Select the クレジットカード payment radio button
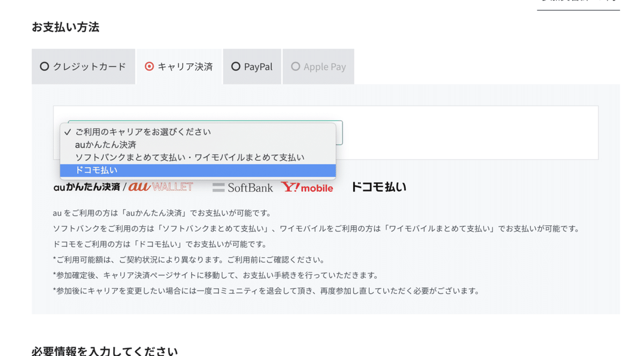The width and height of the screenshot is (644, 356). pyautogui.click(x=45, y=66)
